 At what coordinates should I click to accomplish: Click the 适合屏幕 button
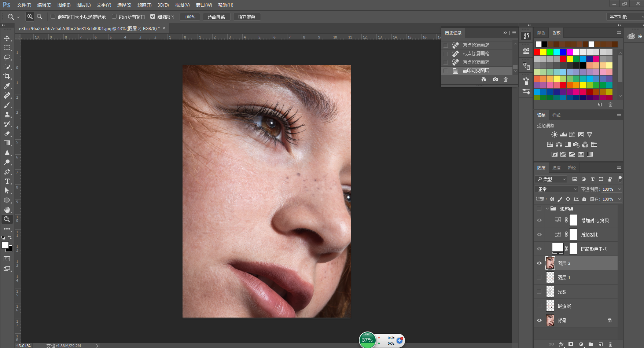(216, 17)
